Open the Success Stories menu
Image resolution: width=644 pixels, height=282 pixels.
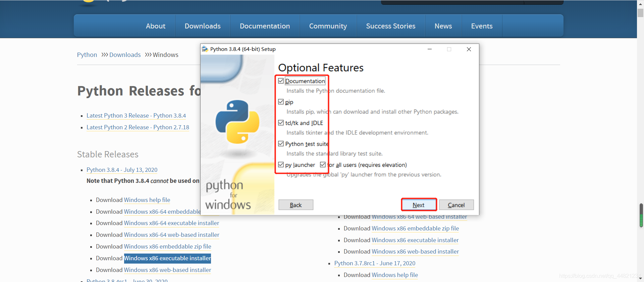pos(391,26)
